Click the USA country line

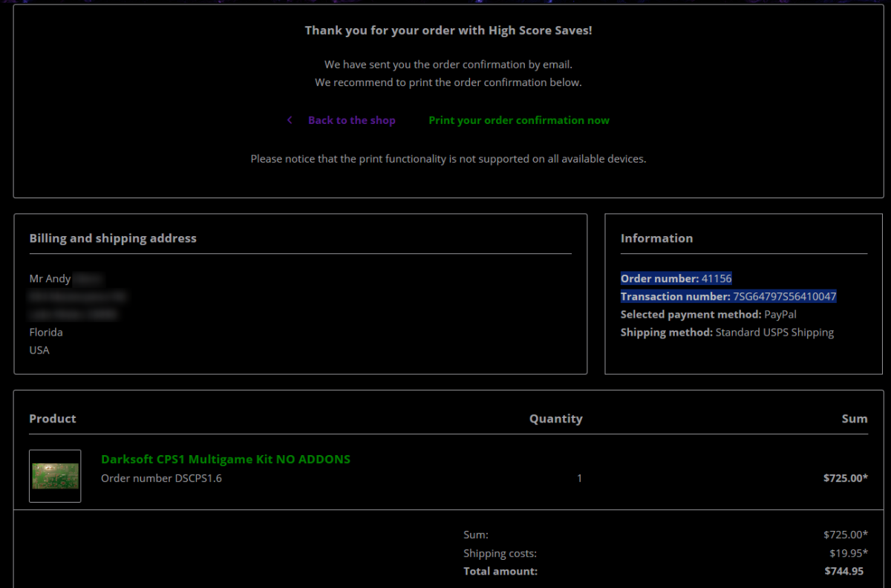pyautogui.click(x=39, y=350)
